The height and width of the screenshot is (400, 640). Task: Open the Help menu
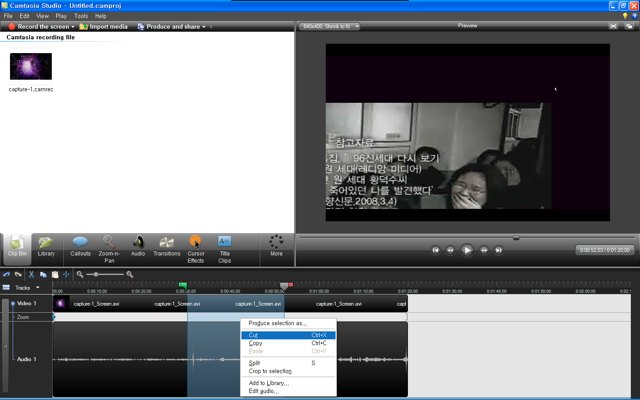pyautogui.click(x=100, y=16)
